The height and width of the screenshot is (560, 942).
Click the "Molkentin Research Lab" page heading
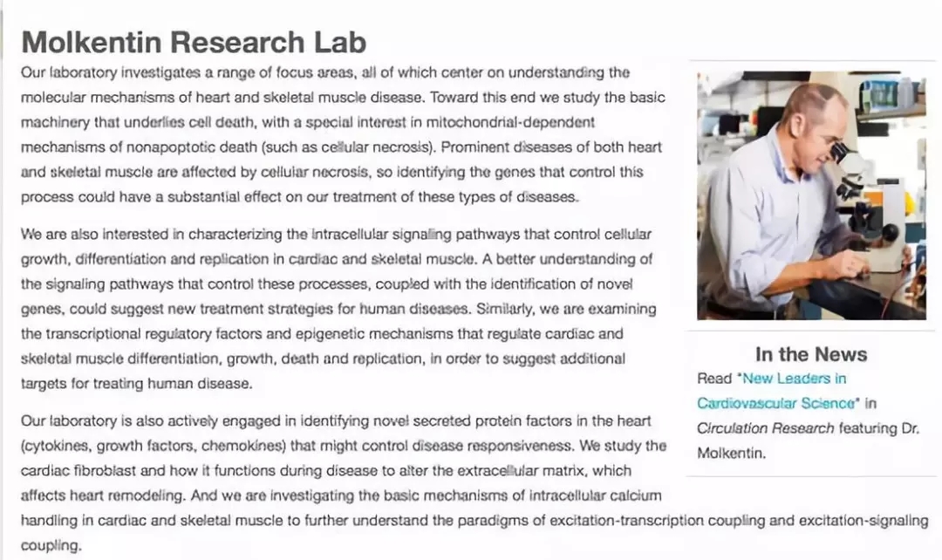[x=194, y=43]
